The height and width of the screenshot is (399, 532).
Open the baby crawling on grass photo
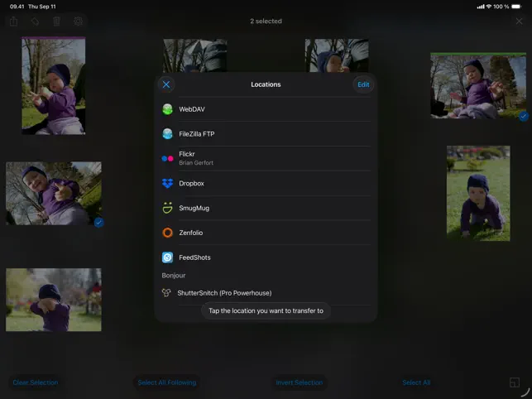[478, 194]
